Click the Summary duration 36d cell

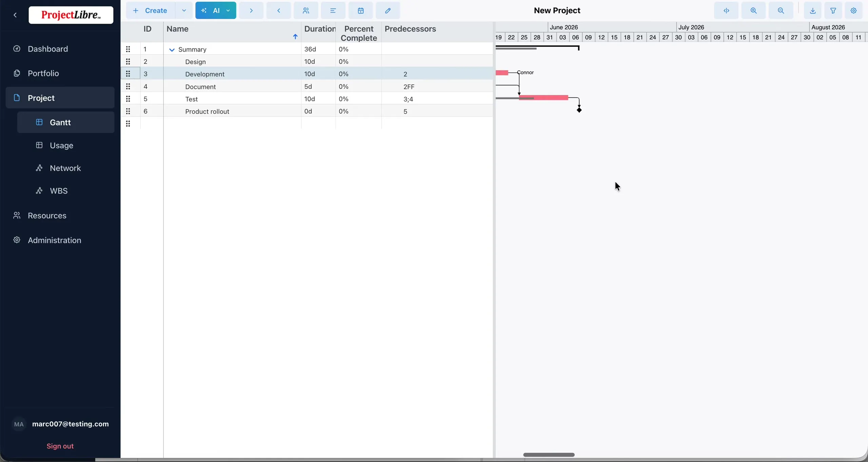pos(318,49)
